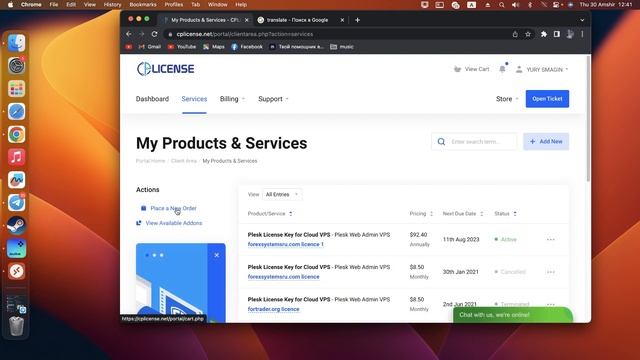Go to Dashboard nav item
640x360 pixels.
[x=152, y=99]
